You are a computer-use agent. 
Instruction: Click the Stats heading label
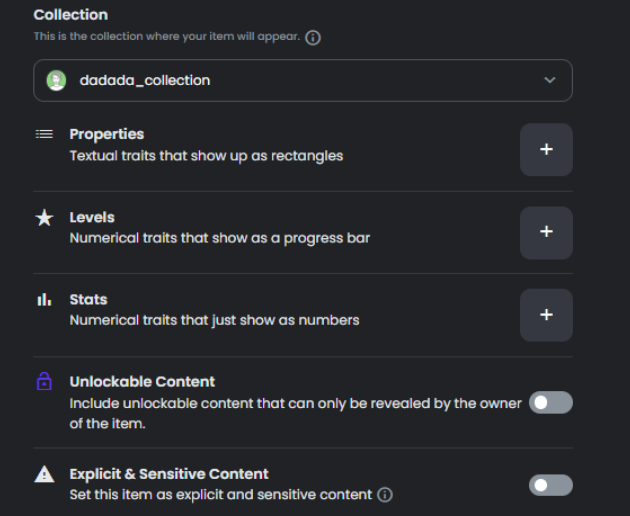pyautogui.click(x=88, y=300)
